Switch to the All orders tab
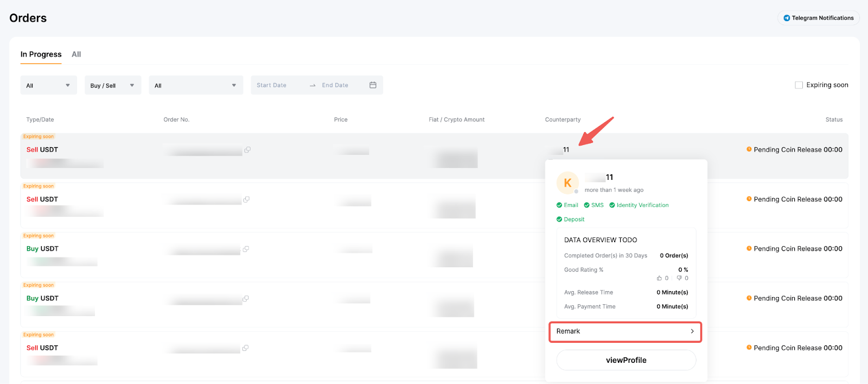The width and height of the screenshot is (868, 384). tap(76, 54)
